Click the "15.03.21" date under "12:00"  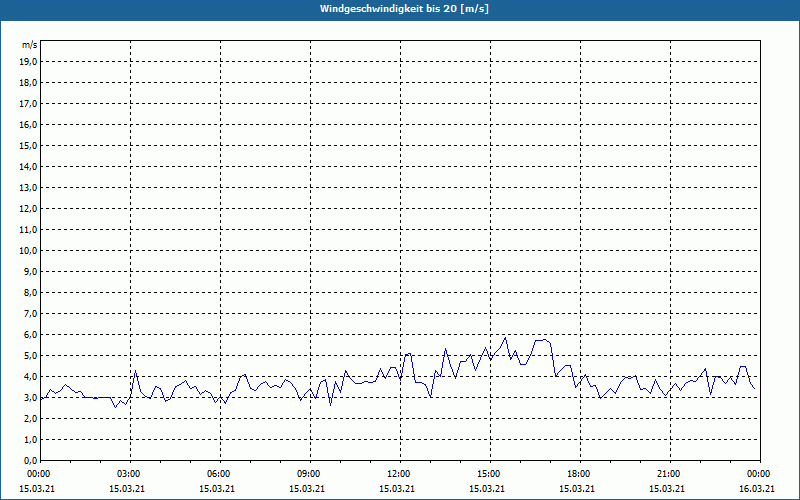pos(397,489)
